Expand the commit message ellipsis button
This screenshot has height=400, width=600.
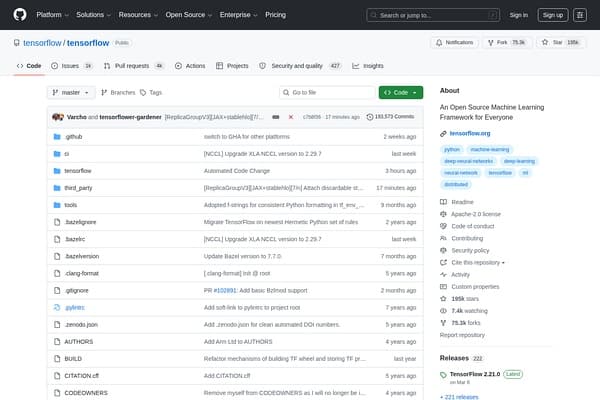point(276,117)
